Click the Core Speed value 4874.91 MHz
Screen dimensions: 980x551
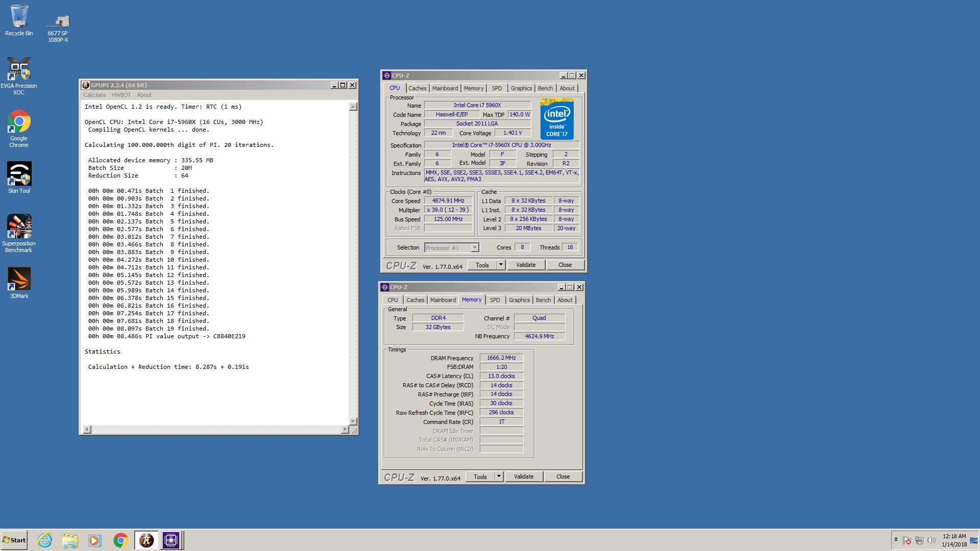pyautogui.click(x=448, y=201)
